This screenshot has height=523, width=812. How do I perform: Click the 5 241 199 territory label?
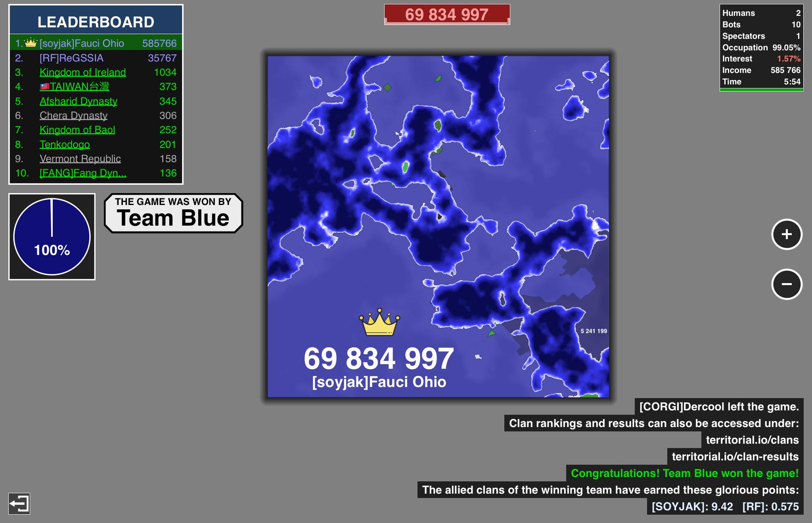tap(594, 331)
